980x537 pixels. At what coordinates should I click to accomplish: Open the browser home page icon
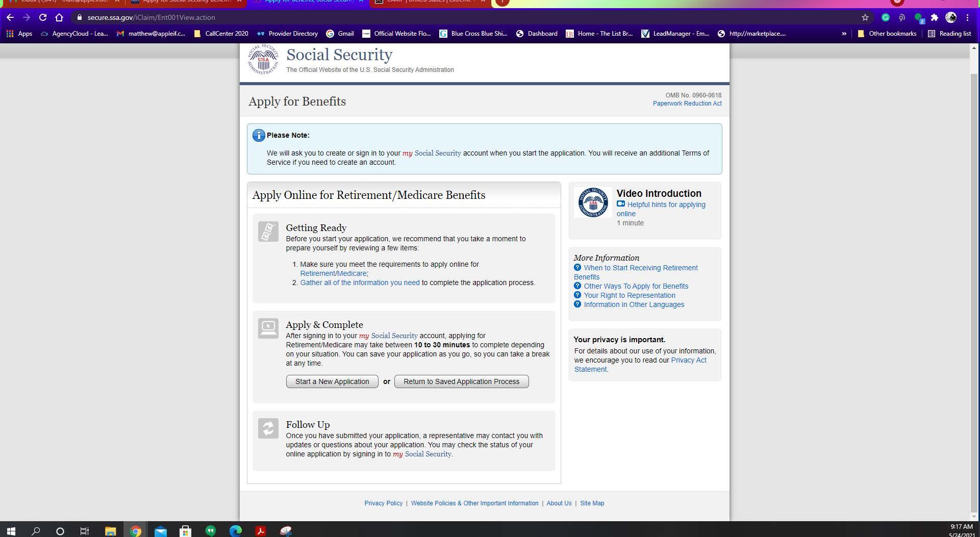[59, 17]
